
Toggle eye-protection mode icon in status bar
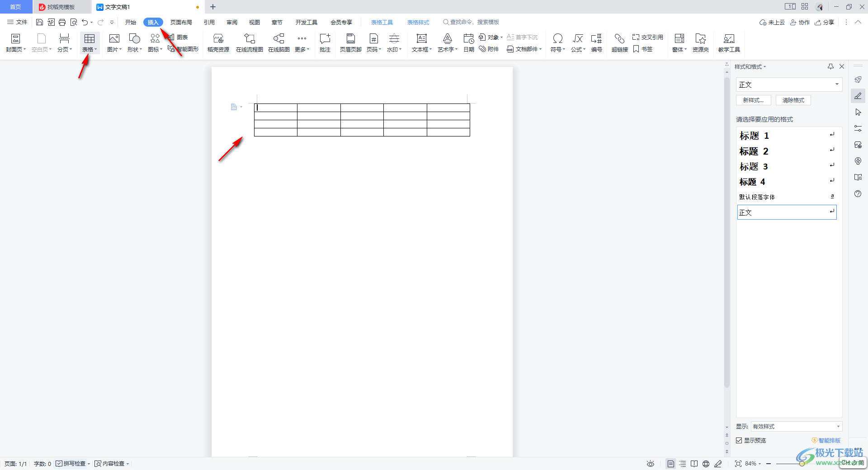pyautogui.click(x=650, y=464)
